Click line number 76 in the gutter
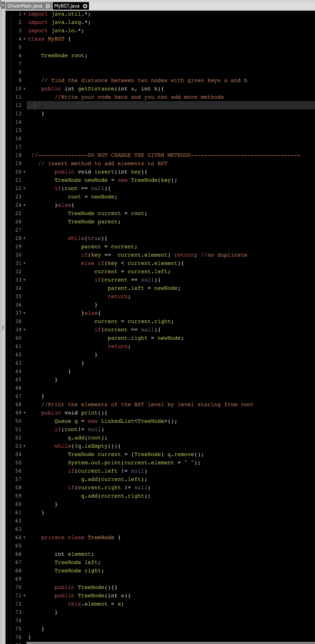This screenshot has height=644, width=315. (x=18, y=637)
